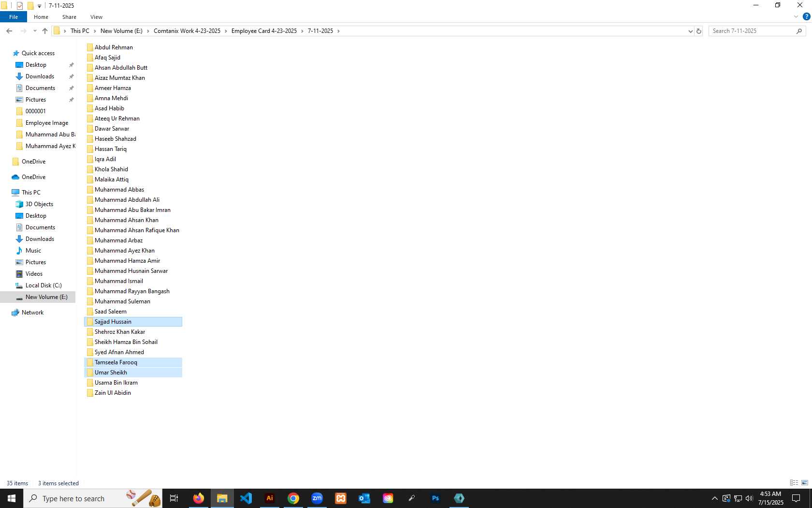Select the Zain Ul Abidin folder icon

(x=90, y=393)
